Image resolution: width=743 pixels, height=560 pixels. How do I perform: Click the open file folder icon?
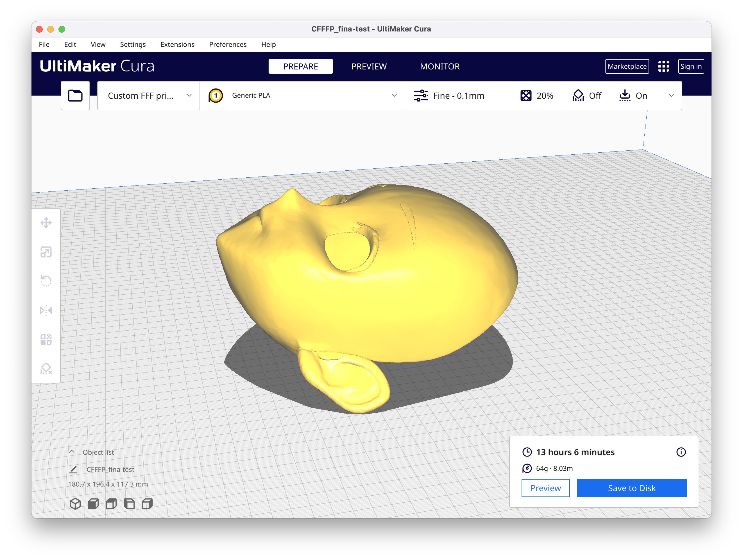75,96
